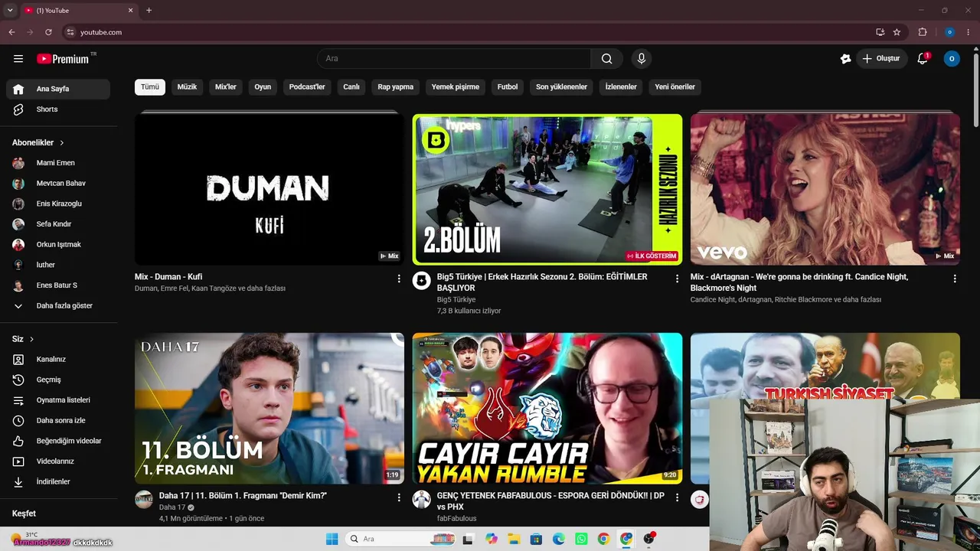Select the İzlenenler filter chip
980x551 pixels.
(621, 86)
